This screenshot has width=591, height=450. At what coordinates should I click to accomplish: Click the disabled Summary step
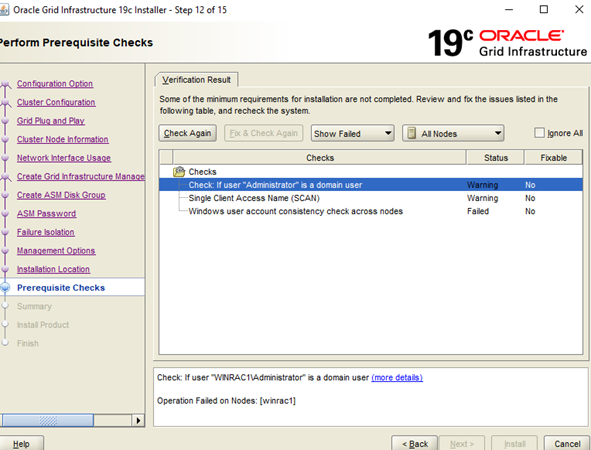(x=34, y=306)
